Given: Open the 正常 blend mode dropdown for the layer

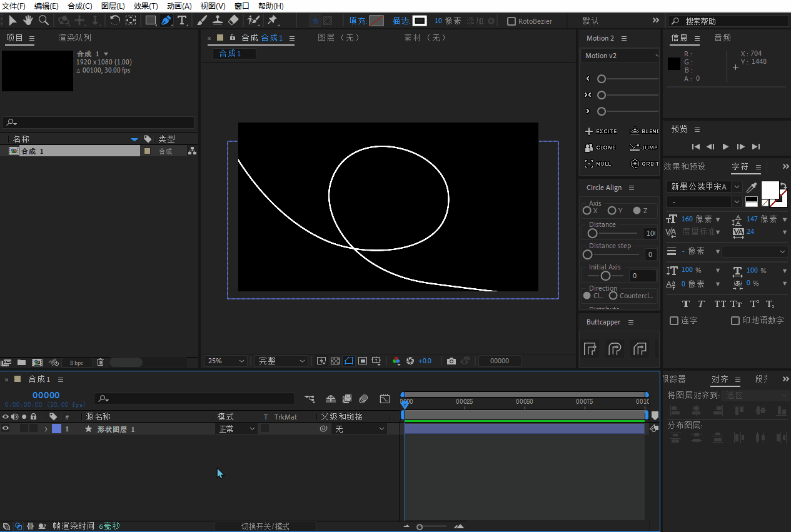Looking at the screenshot, I should tap(236, 429).
